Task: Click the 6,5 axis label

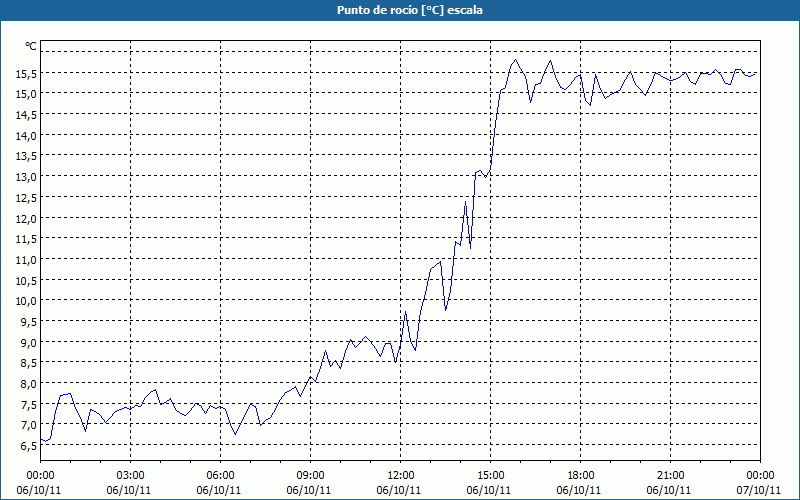Action: (29, 446)
